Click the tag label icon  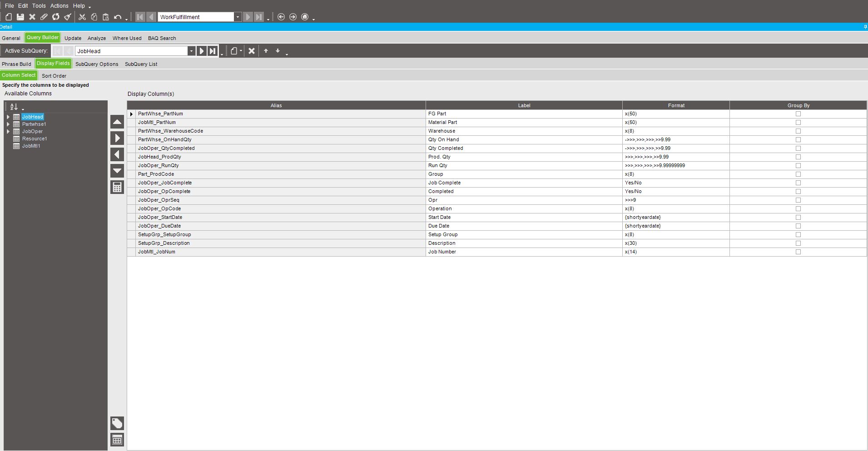tap(117, 423)
